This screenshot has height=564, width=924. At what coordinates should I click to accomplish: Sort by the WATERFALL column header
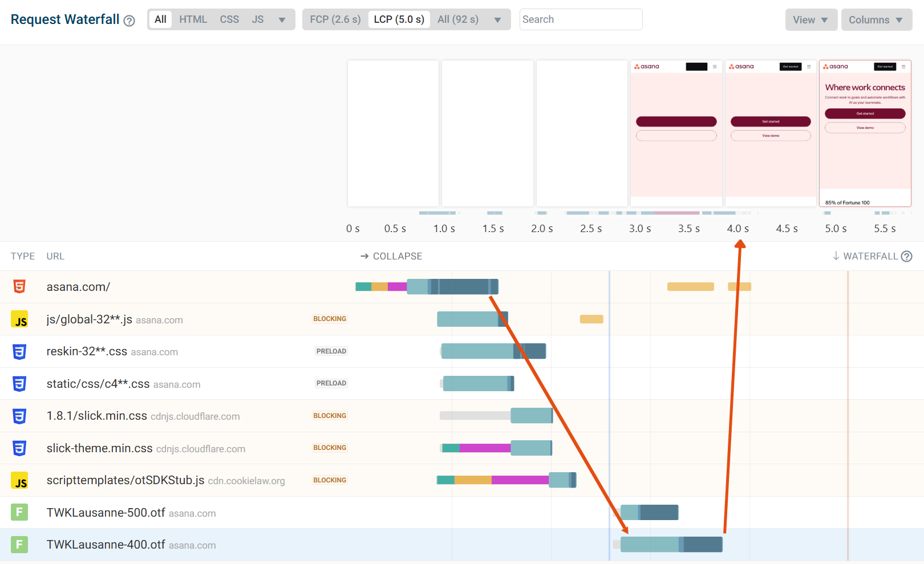click(x=865, y=257)
